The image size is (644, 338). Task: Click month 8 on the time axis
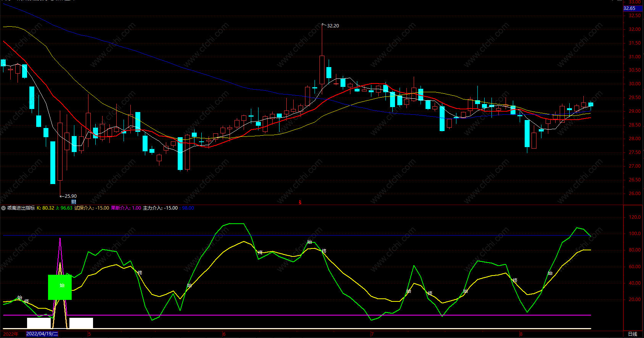coord(521,334)
